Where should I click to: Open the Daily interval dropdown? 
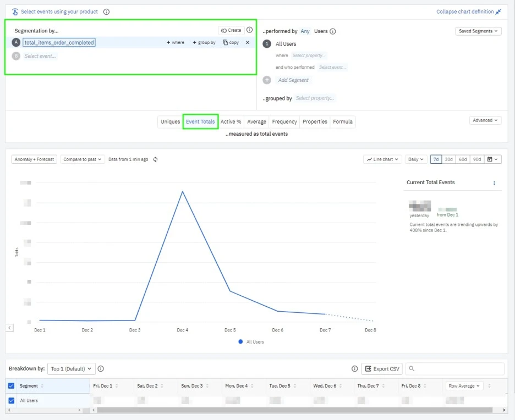coord(416,159)
